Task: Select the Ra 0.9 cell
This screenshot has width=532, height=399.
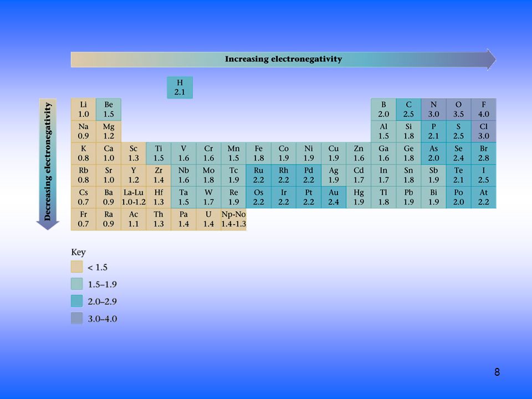Action: tap(109, 219)
